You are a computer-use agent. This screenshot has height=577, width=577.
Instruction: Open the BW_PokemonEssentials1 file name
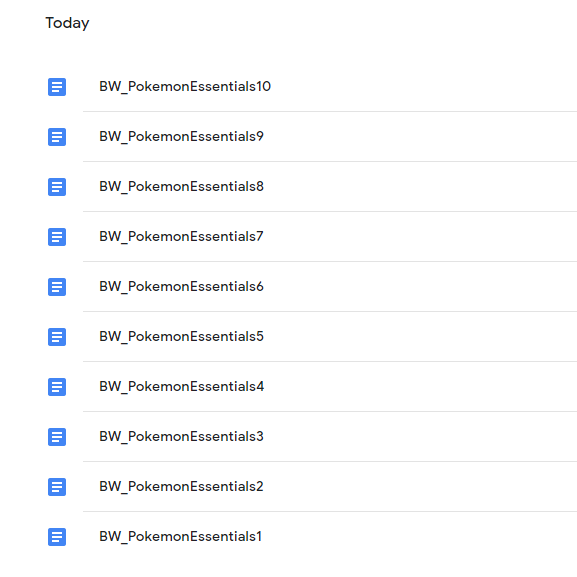click(x=181, y=537)
